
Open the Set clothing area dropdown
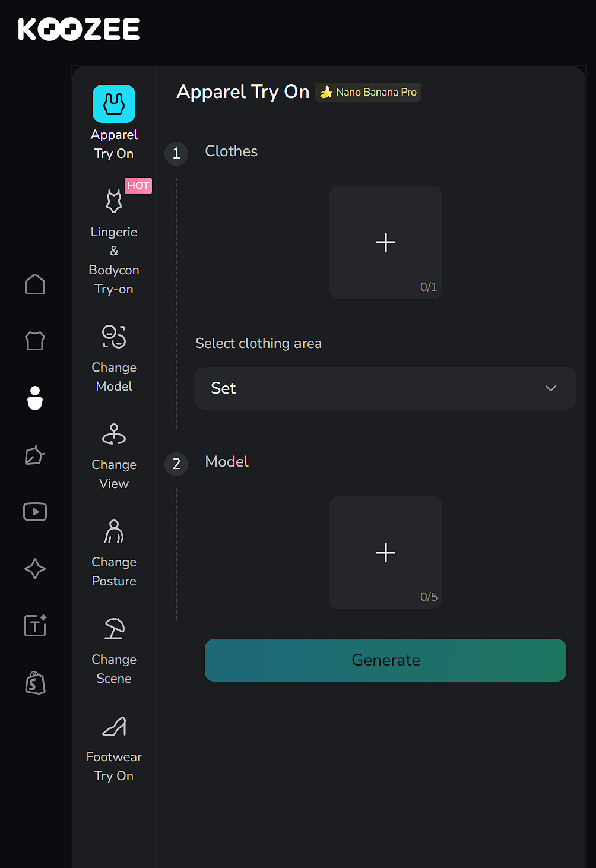[386, 388]
